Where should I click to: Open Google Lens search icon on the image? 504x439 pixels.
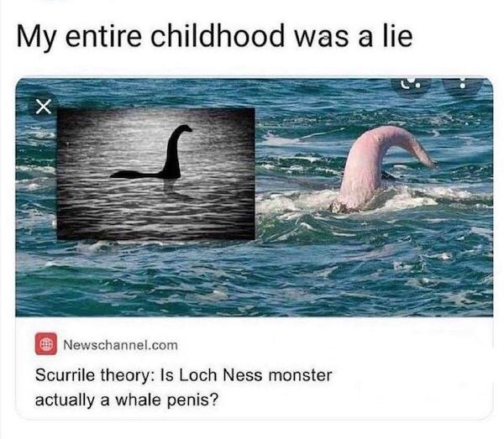click(411, 85)
